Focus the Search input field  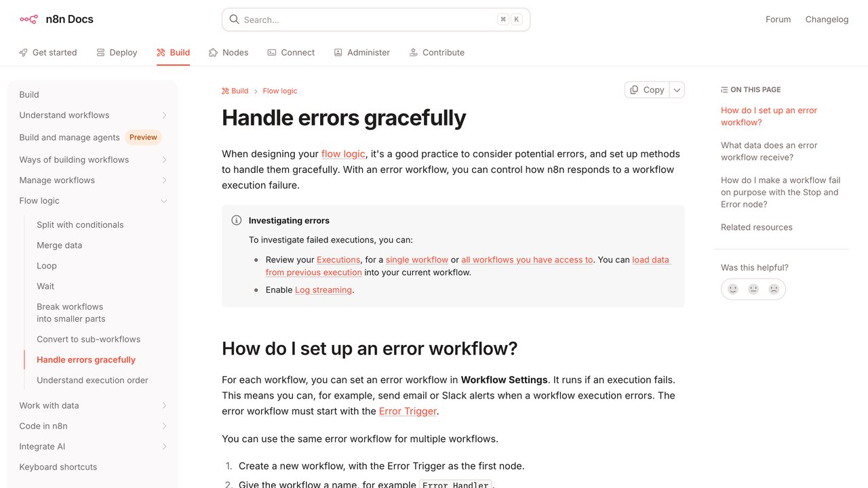(x=376, y=20)
